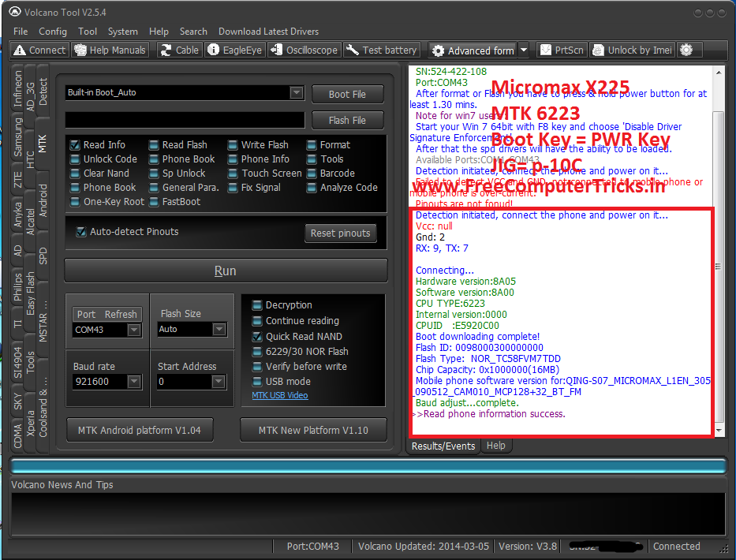Launch the Oscilloscope tool icon
Image resolution: width=736 pixels, height=560 pixels.
tap(276, 50)
